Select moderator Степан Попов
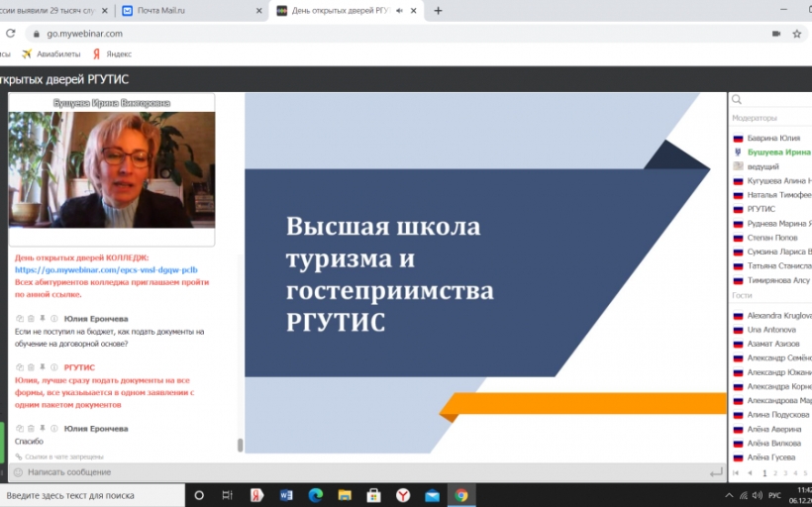Screen dimensions: 812x507 click(x=771, y=238)
